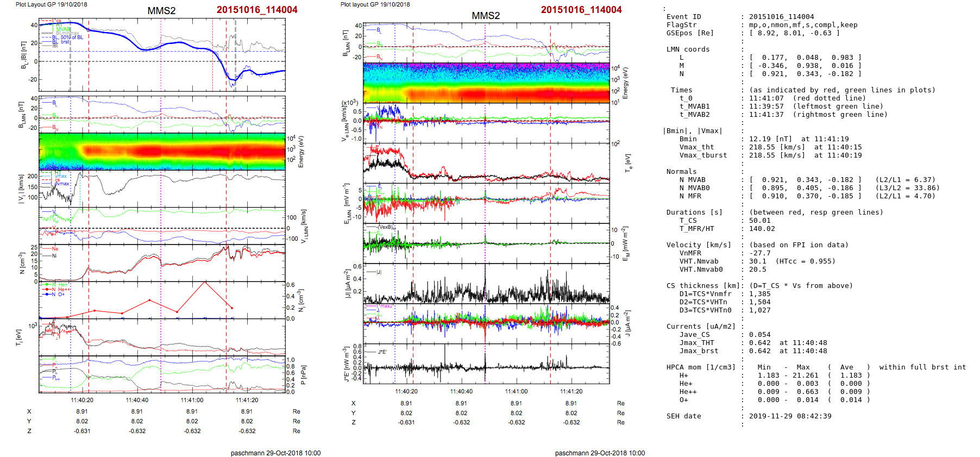Select the right plot's electron energy spectrogram
Screen dimensions: 980x457
pyautogui.click(x=486, y=83)
